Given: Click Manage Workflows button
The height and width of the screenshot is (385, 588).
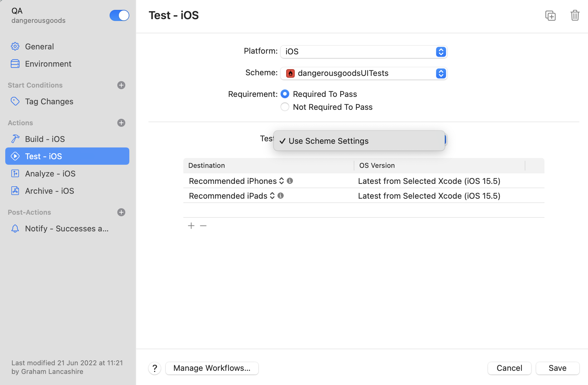Looking at the screenshot, I should coord(212,368).
